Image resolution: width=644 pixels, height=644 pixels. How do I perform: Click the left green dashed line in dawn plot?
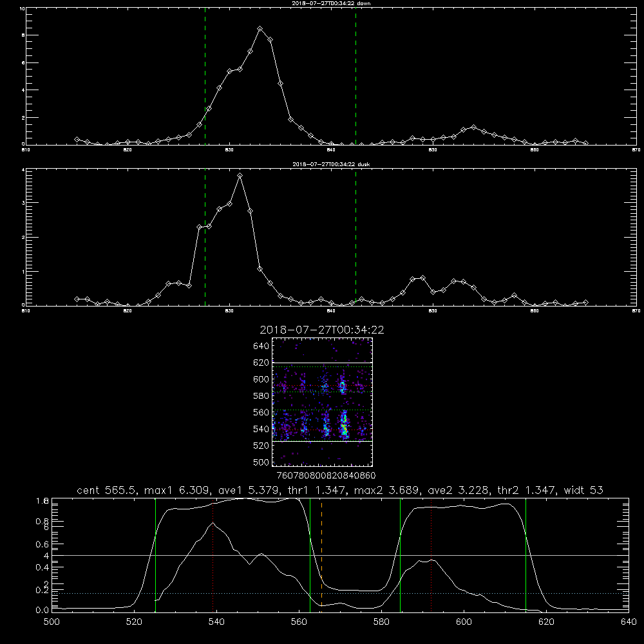pyautogui.click(x=205, y=77)
